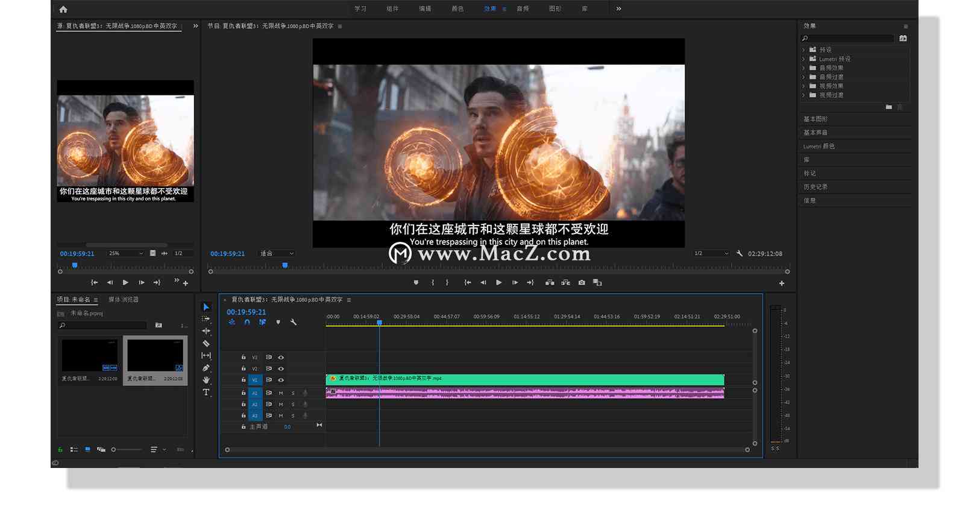Open 历史记录 panel
The height and width of the screenshot is (506, 980).
815,187
